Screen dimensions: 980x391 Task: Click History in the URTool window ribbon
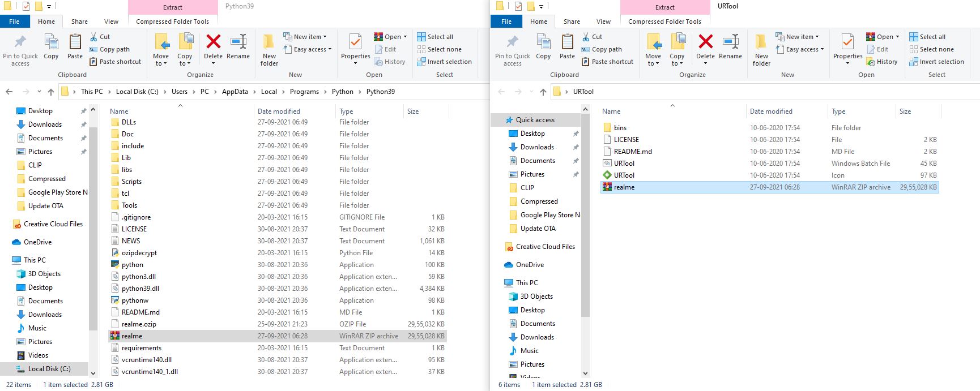[882, 62]
